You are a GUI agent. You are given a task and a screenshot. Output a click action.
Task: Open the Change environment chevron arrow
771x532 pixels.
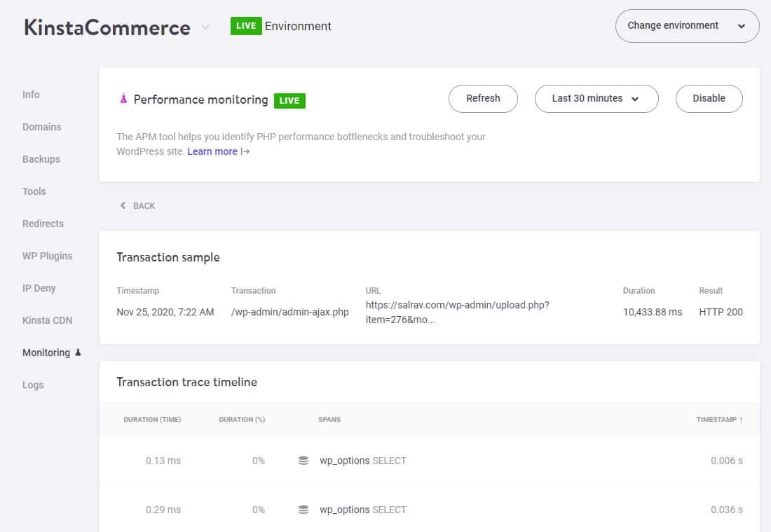point(741,25)
